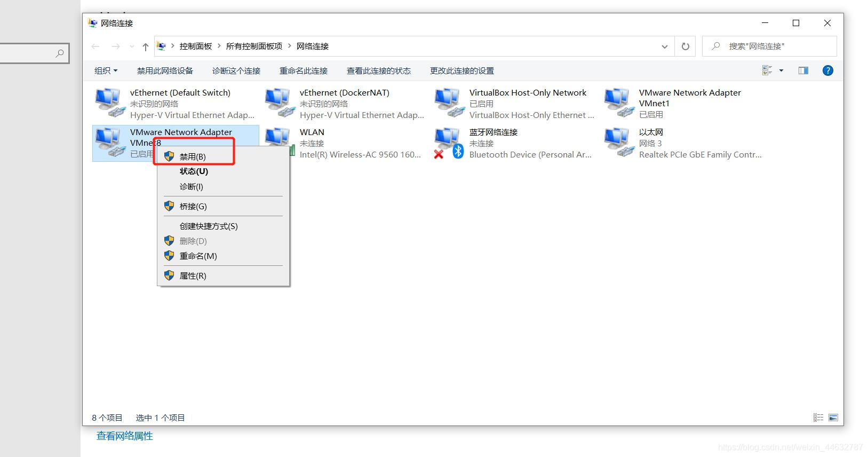Click 网络连接 in the breadcrumb path
The height and width of the screenshot is (457, 868).
point(313,46)
